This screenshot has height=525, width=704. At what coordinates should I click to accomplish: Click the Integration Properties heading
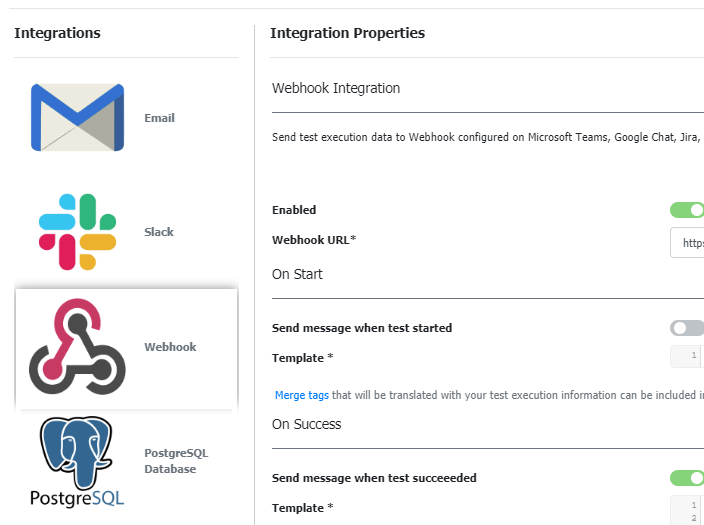[x=347, y=33]
